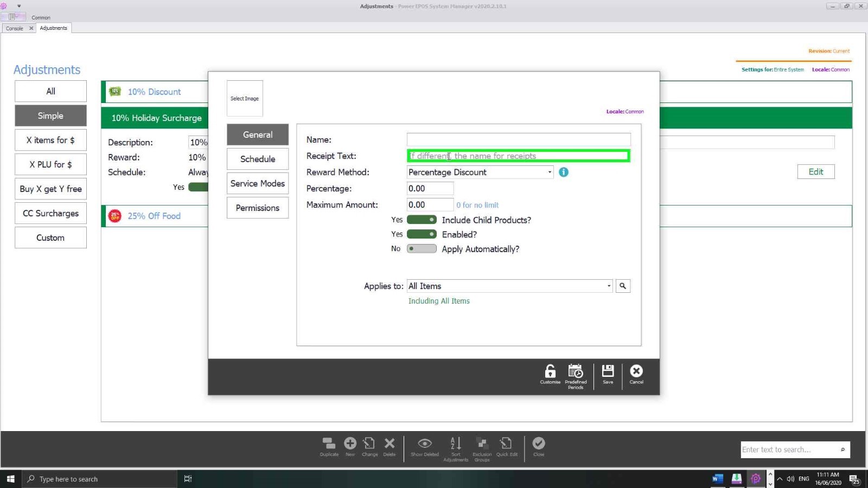Switch to the Service Modes tab
The width and height of the screenshot is (868, 488).
(x=258, y=183)
